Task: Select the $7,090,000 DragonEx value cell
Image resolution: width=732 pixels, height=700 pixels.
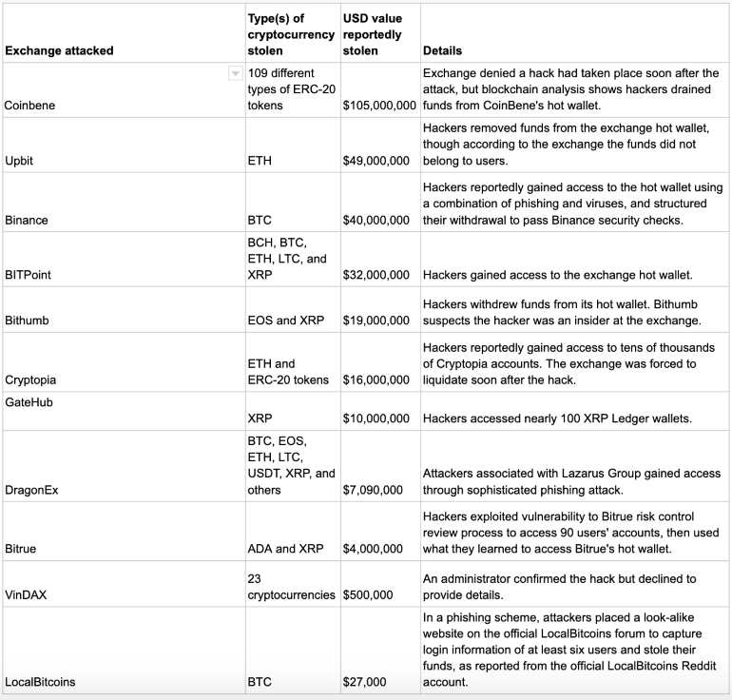Action: pyautogui.click(x=380, y=466)
